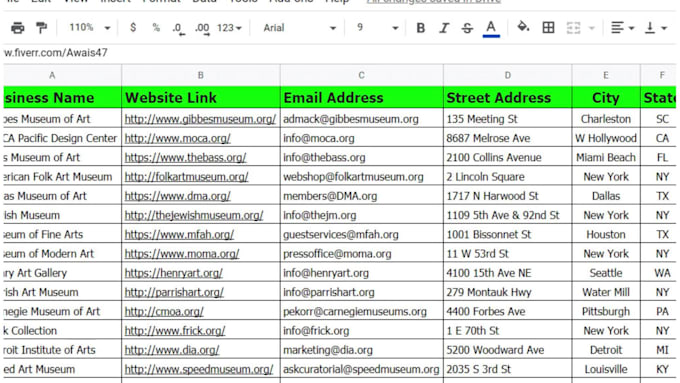Open the folkartmuseum.org link
Screen dimensions: 680x383
pyautogui.click(x=186, y=177)
